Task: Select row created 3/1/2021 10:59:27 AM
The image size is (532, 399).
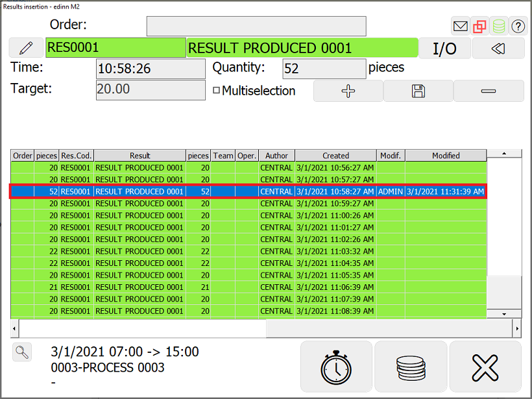Action: [x=248, y=204]
